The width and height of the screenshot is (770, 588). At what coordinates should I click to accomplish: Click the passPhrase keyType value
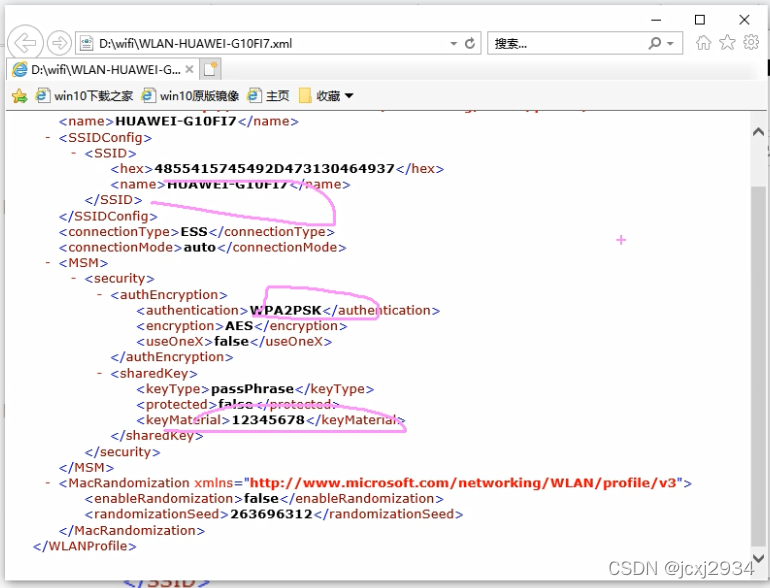(x=252, y=389)
